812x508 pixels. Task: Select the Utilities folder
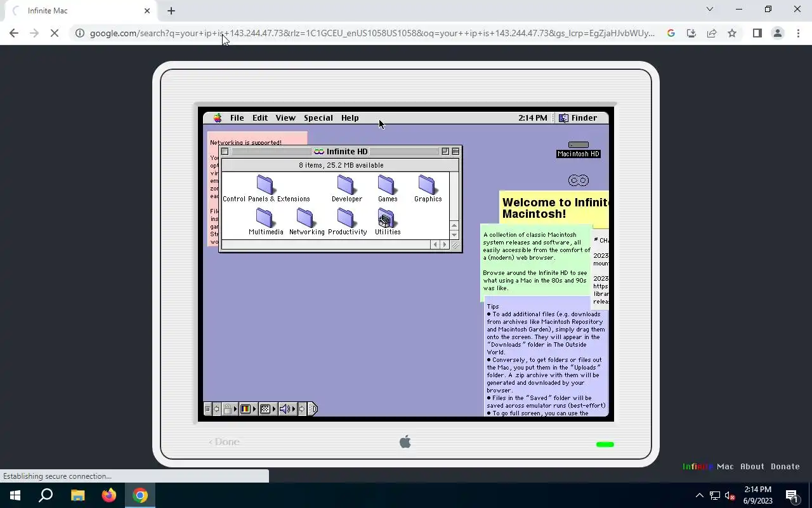(x=387, y=222)
